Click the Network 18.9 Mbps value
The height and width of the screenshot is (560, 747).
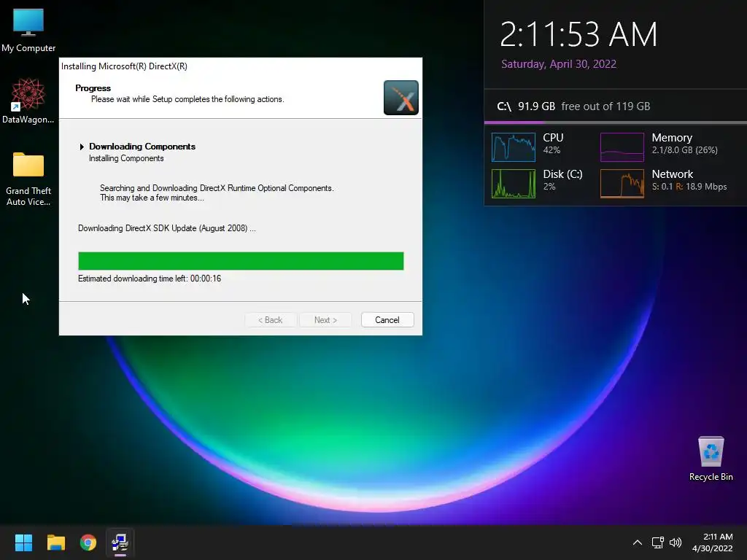(x=701, y=187)
